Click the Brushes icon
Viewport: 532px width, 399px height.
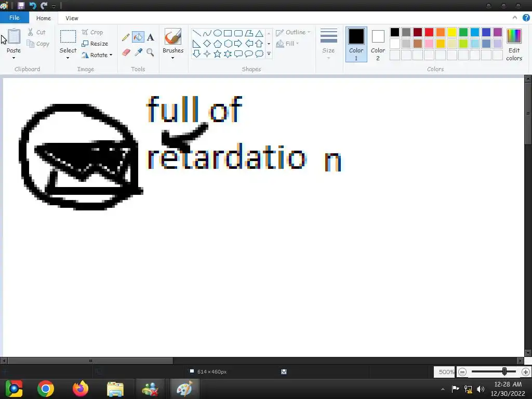[x=173, y=36]
